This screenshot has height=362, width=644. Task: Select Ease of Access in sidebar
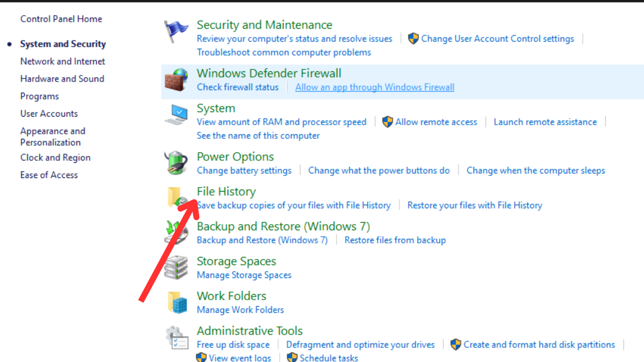pyautogui.click(x=49, y=175)
